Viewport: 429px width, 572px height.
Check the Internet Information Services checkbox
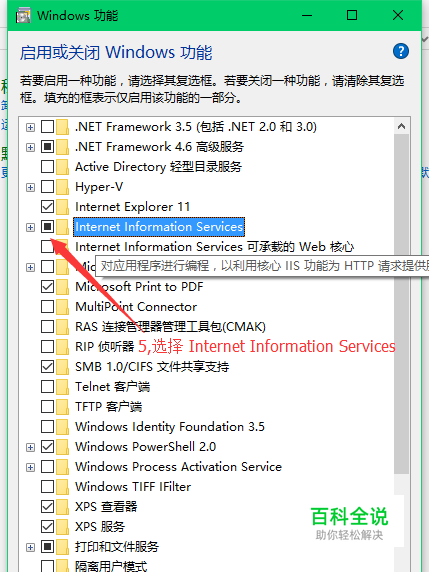point(47,227)
